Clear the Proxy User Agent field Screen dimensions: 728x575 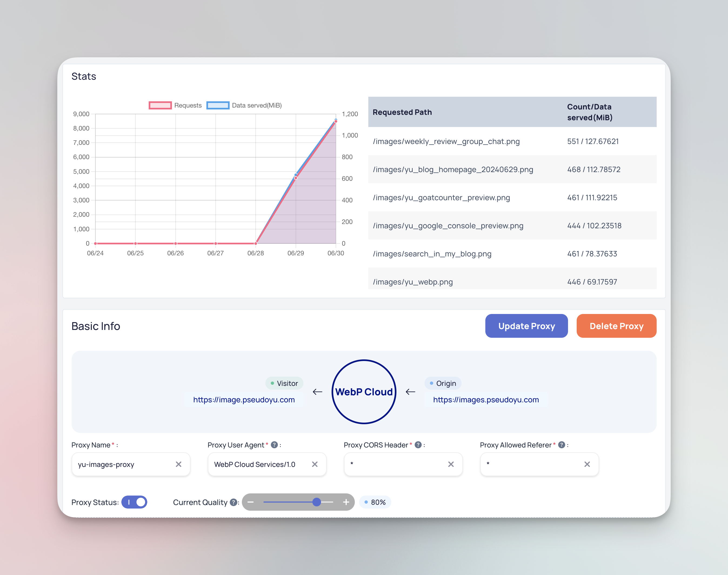coord(315,464)
